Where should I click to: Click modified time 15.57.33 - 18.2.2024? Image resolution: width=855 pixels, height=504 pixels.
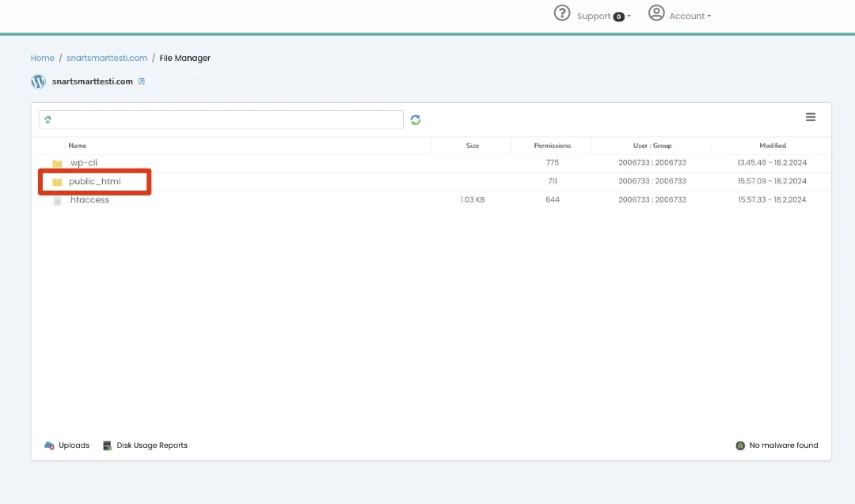coord(772,199)
